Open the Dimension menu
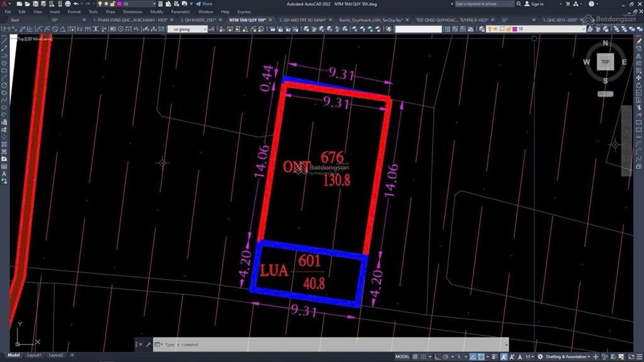 click(x=133, y=12)
